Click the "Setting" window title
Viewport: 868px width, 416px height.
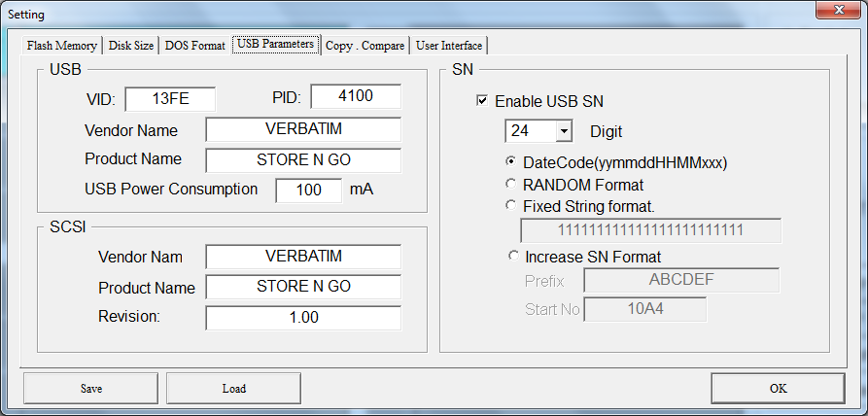tap(26, 15)
